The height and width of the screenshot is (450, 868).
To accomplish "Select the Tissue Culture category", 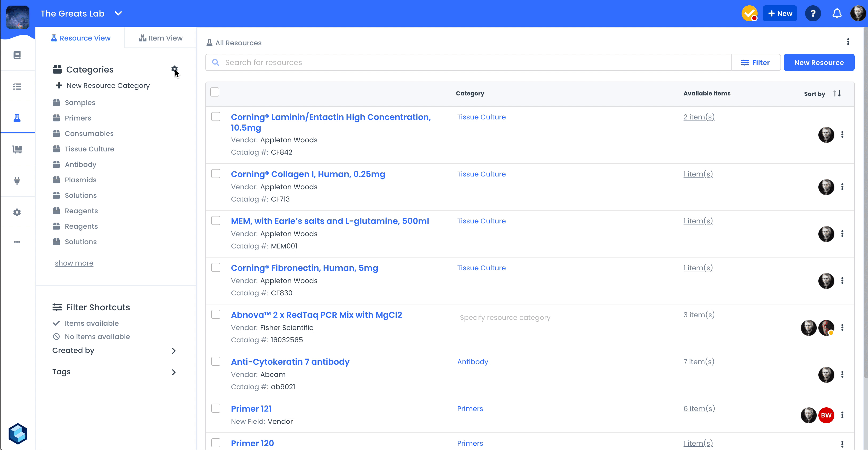I will [x=89, y=149].
